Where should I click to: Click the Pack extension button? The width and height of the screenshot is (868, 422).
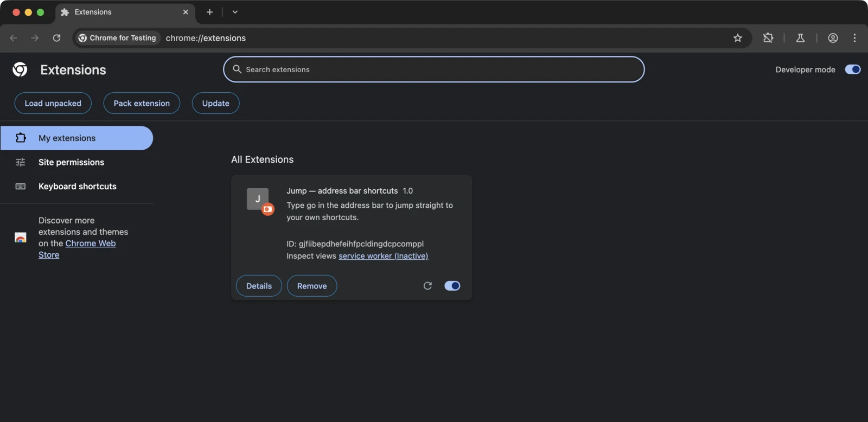[142, 103]
